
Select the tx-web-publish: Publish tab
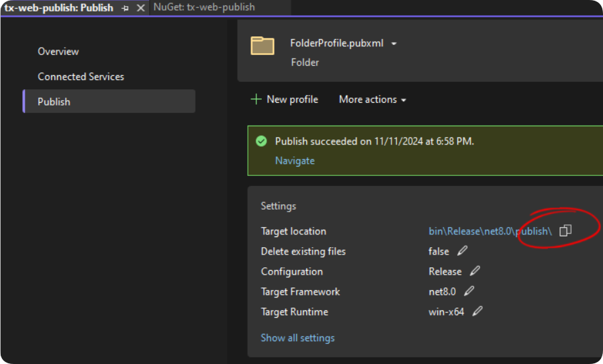click(x=59, y=8)
